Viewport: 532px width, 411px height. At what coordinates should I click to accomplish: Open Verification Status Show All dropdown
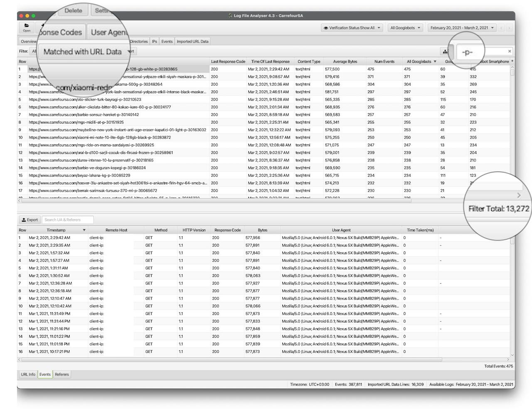coord(352,28)
